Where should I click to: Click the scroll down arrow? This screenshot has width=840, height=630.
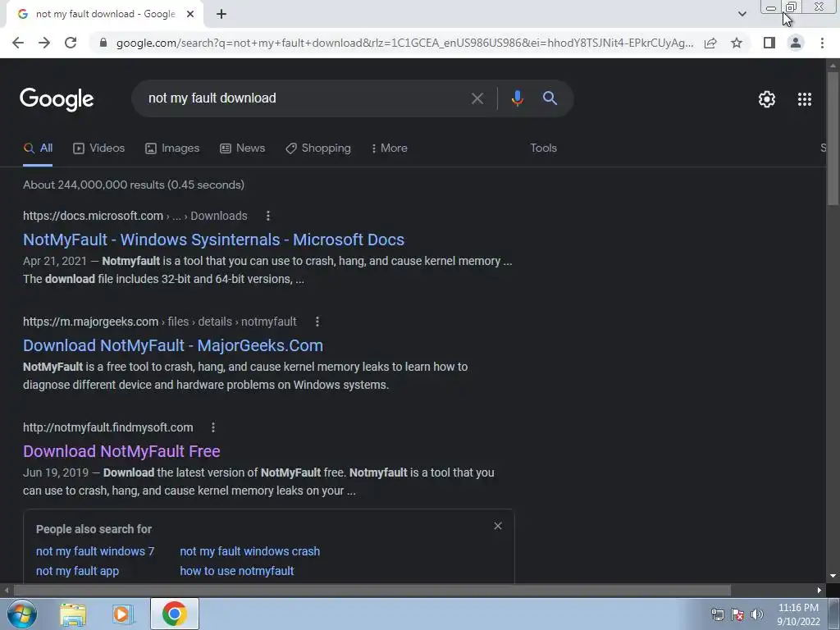pos(833,576)
